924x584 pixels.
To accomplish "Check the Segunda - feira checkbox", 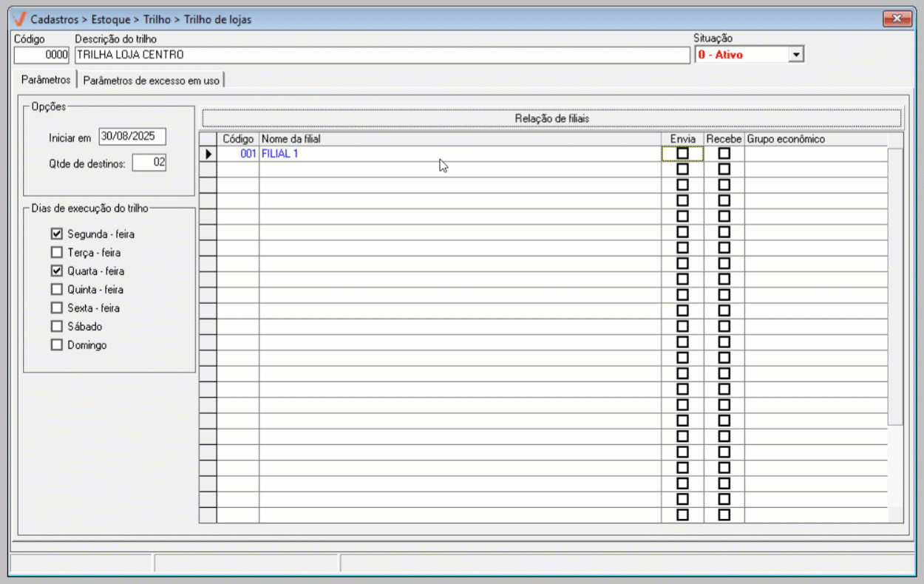I will (57, 234).
